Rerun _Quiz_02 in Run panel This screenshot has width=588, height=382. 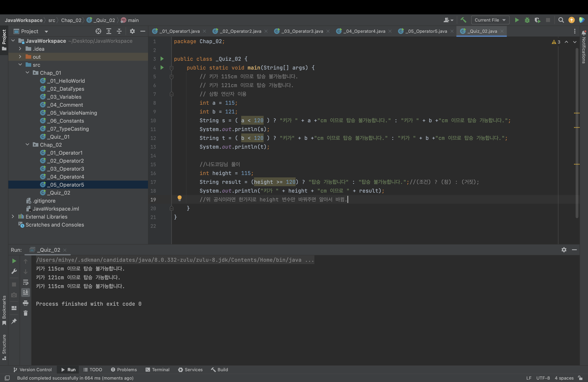(x=14, y=261)
